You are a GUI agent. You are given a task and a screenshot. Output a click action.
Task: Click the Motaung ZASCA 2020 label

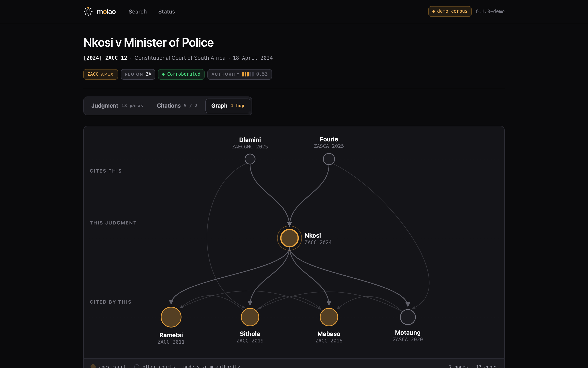click(x=408, y=336)
